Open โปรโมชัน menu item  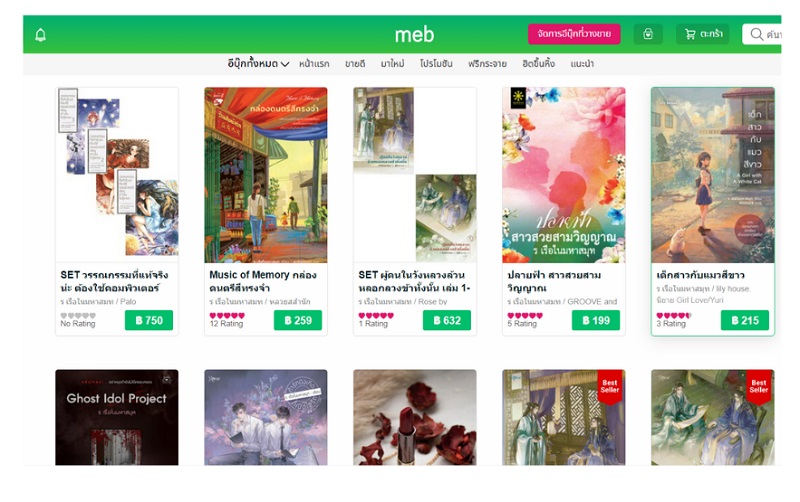pos(436,64)
